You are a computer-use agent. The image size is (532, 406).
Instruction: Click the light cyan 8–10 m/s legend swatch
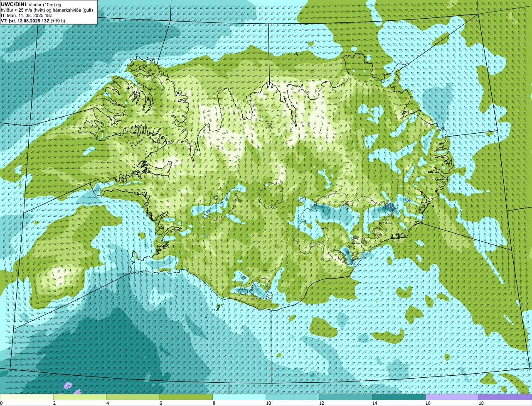(239, 397)
